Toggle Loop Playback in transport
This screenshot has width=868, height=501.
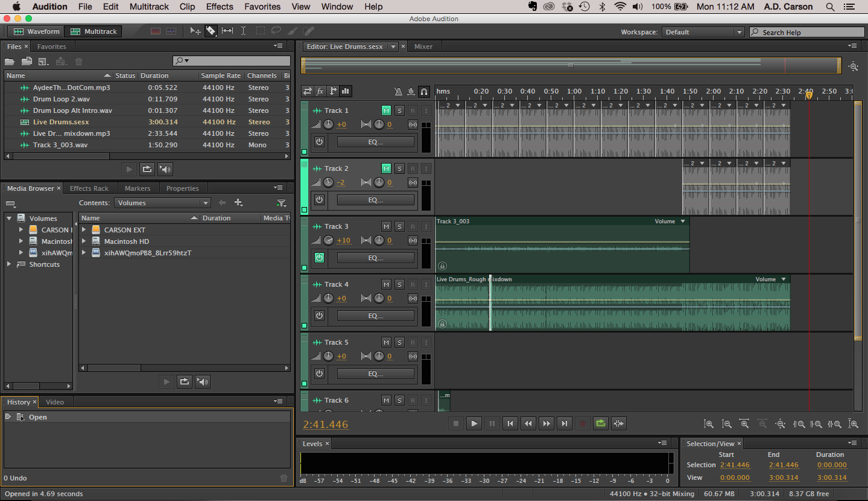point(600,424)
